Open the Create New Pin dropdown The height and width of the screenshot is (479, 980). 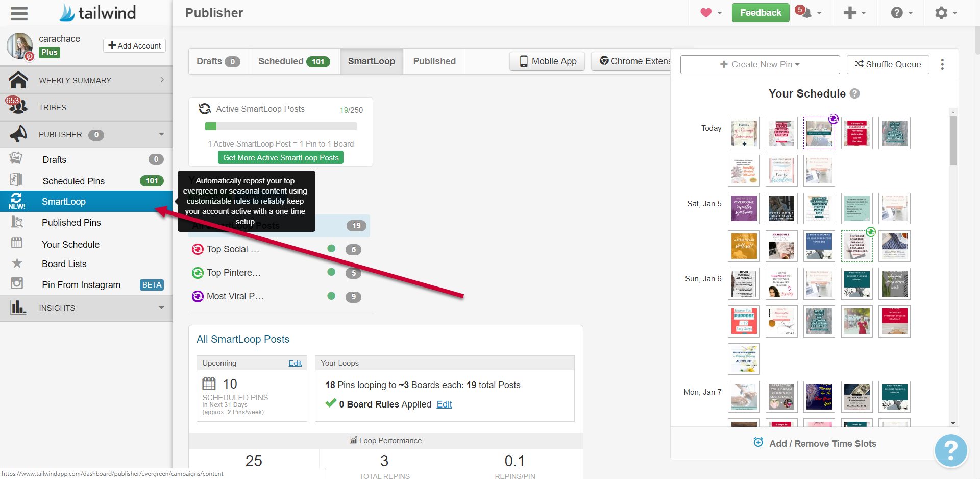760,64
